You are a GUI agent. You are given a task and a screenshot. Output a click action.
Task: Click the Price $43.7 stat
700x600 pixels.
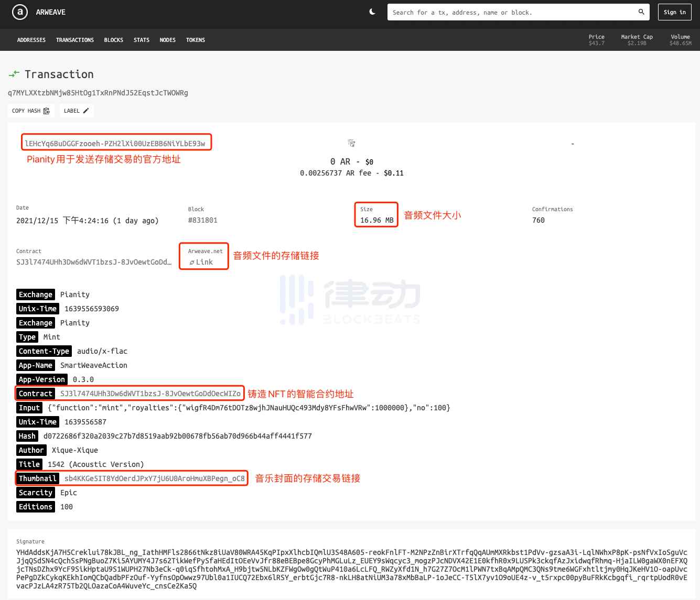pos(597,40)
